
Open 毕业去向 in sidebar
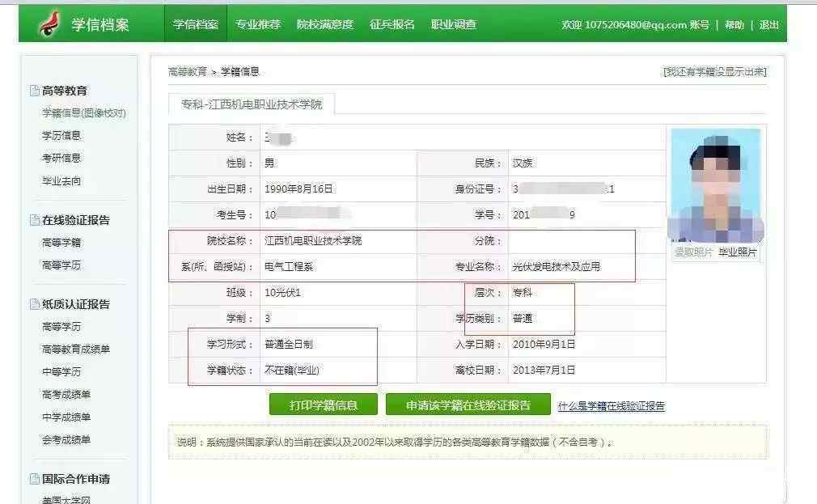click(x=61, y=181)
